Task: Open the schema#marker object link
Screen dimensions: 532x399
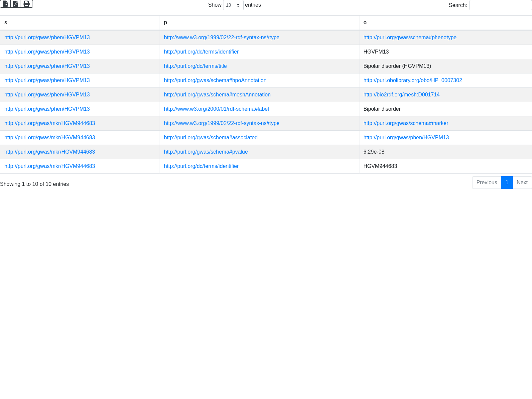Action: click(406, 123)
